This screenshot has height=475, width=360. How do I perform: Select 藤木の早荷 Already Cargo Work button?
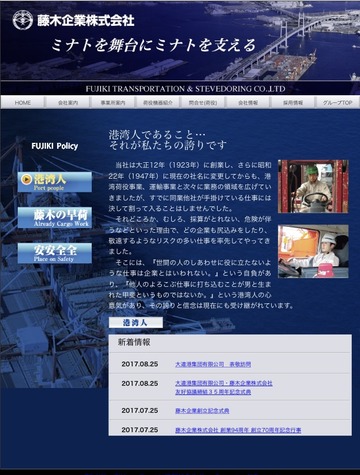pyautogui.click(x=55, y=218)
